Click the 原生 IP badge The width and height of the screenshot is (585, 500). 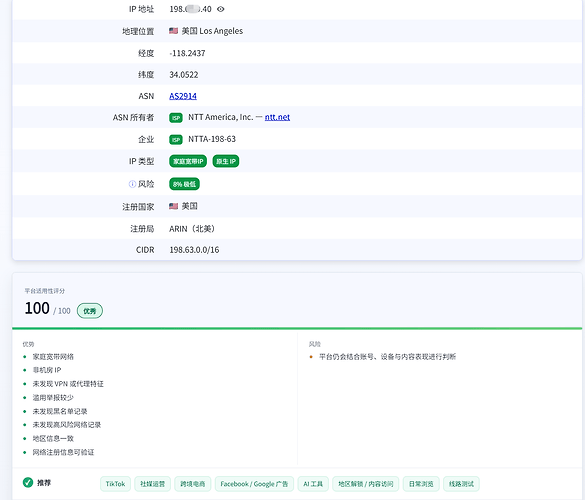coord(226,161)
